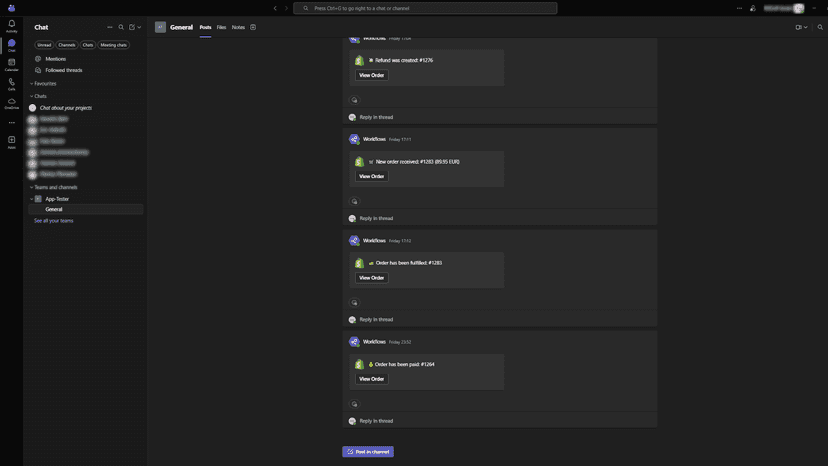This screenshot has height=466, width=828.
Task: React to the Refund was created #1276 message
Action: coord(354,100)
